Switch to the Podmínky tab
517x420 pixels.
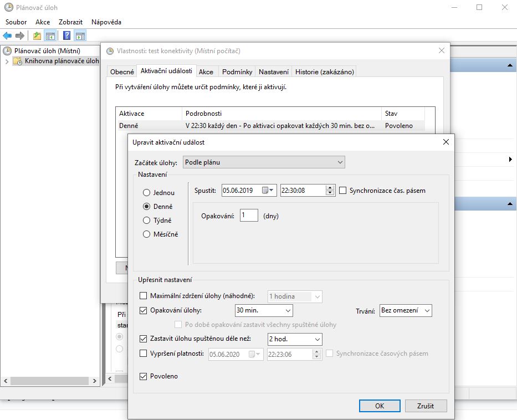tap(237, 71)
